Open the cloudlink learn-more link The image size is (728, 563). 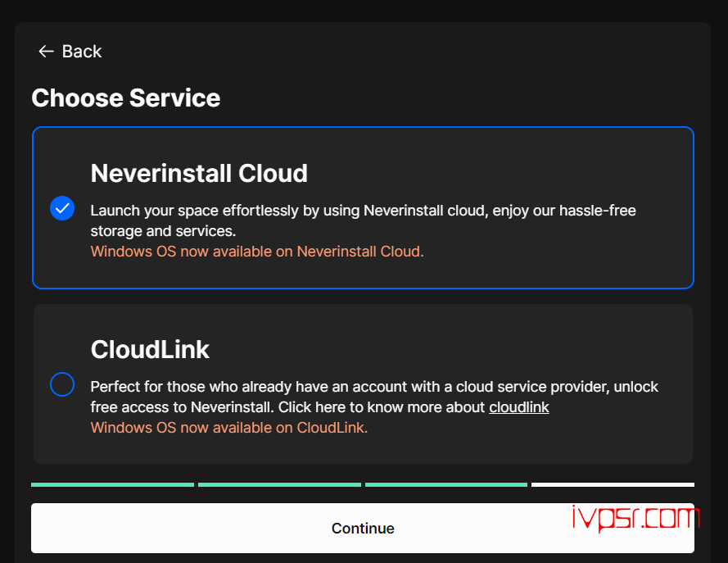click(x=518, y=407)
